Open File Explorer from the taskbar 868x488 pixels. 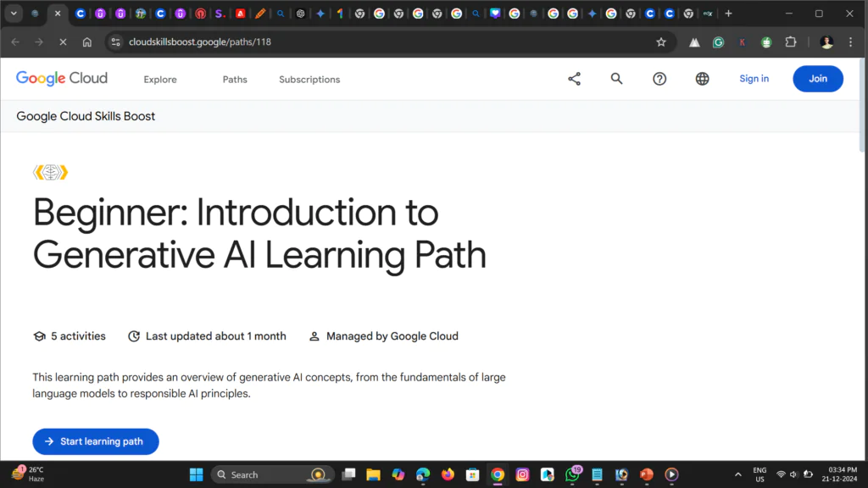click(x=373, y=474)
